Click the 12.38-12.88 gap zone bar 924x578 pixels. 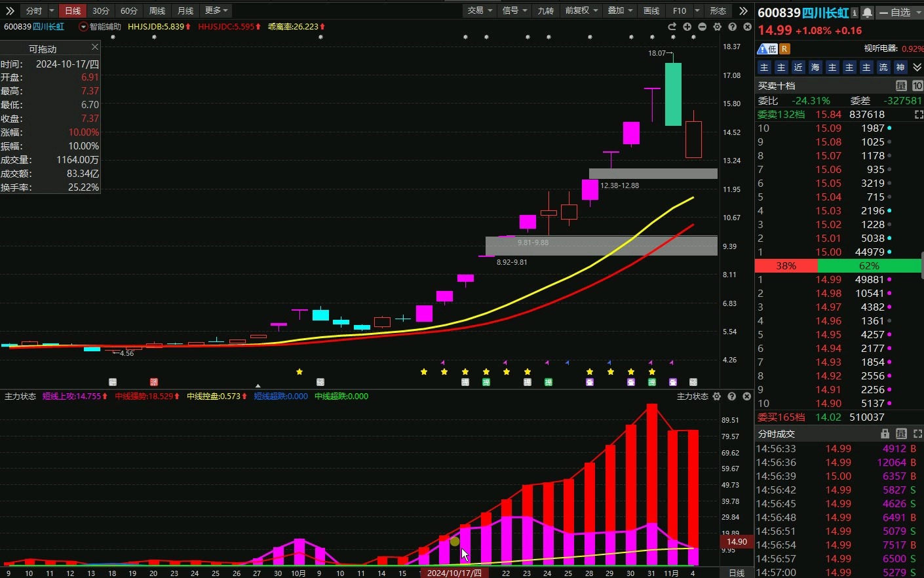tap(653, 174)
